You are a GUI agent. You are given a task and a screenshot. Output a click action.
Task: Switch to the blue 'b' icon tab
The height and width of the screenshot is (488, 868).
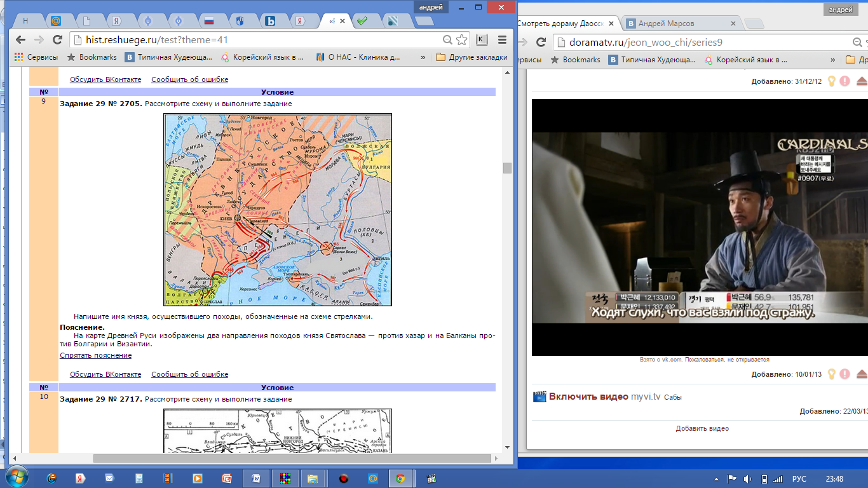[x=270, y=21]
